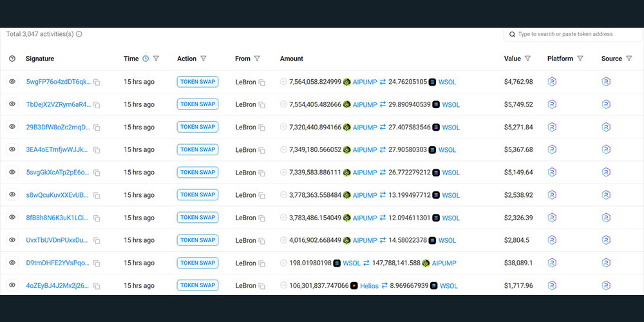Copy the LeBron address in first row
The image size is (644, 322).
(x=261, y=82)
